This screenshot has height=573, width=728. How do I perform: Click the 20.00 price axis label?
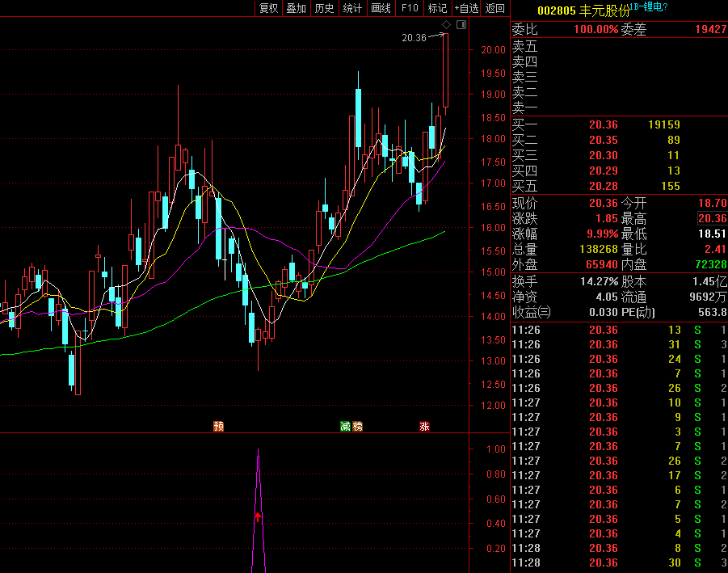click(x=493, y=50)
